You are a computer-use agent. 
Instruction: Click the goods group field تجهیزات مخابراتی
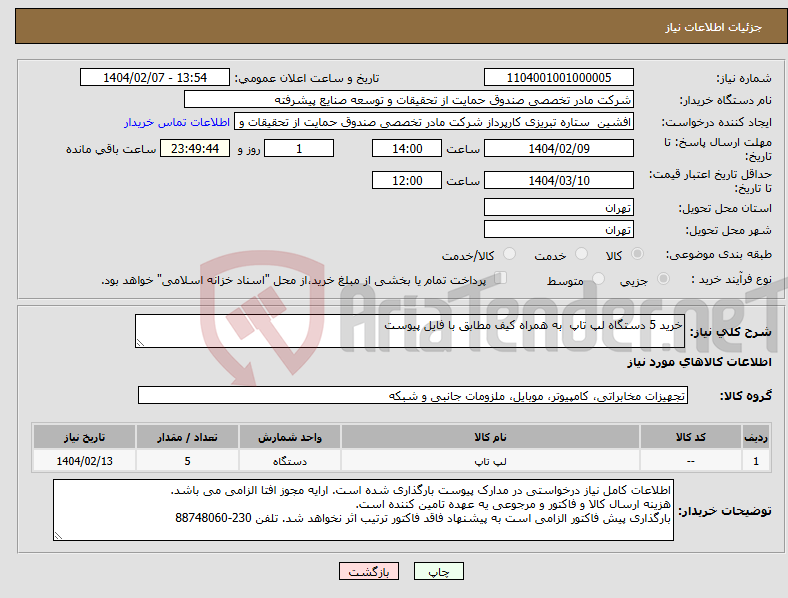tap(413, 395)
